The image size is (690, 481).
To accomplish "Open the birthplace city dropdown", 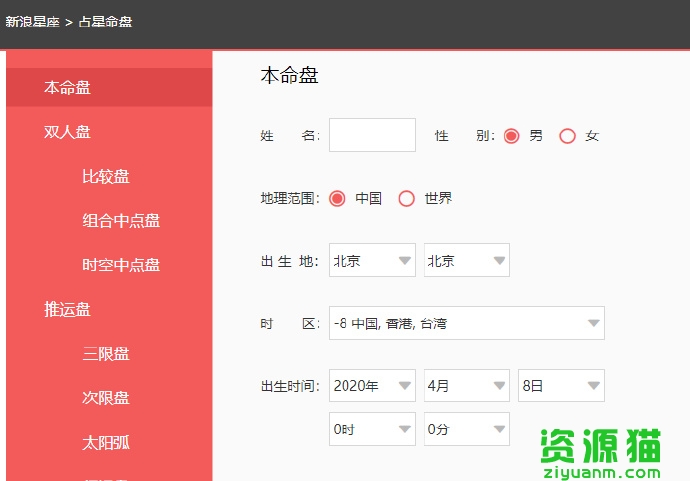I will click(467, 260).
